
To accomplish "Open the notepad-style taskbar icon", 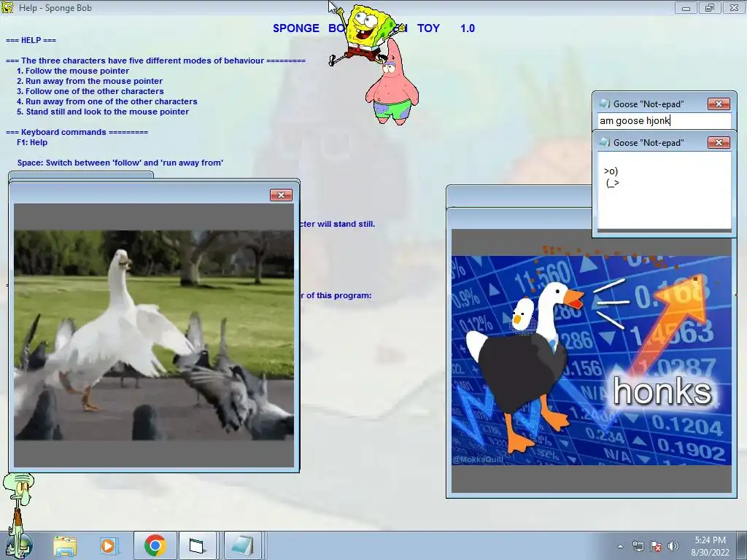I will tap(242, 545).
